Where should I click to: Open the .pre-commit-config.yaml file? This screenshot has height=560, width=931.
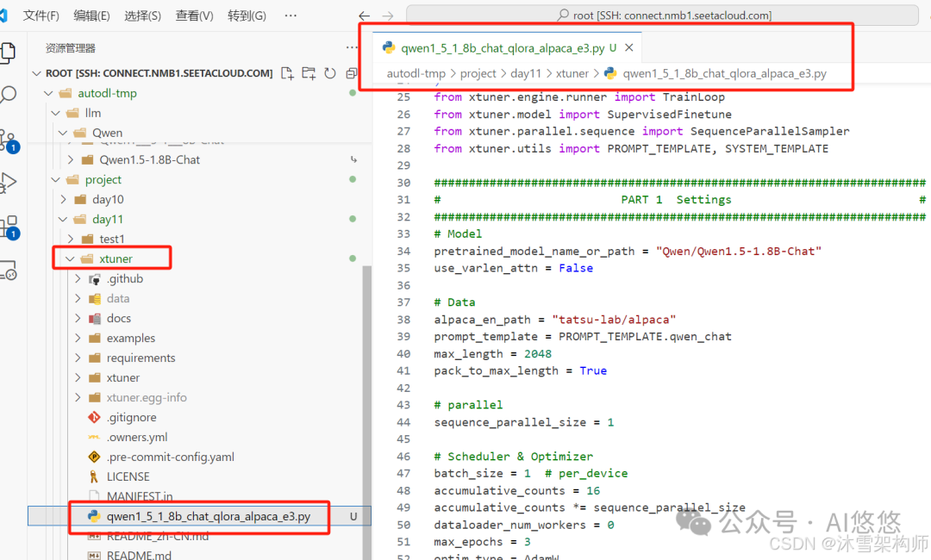(170, 457)
